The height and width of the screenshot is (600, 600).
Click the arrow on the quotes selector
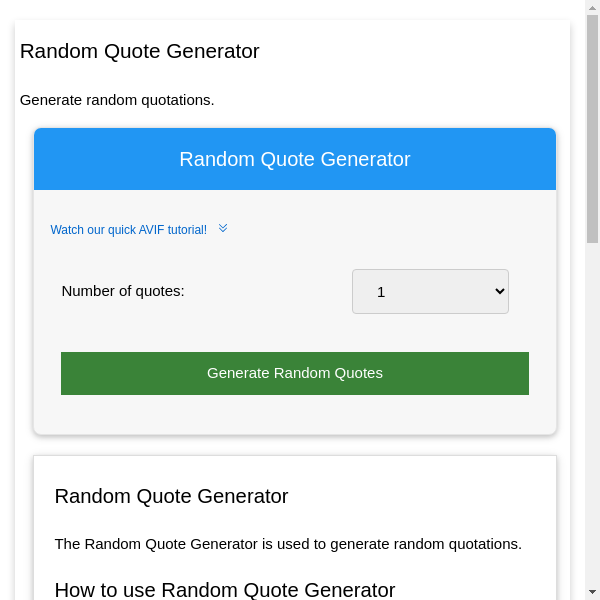tap(501, 291)
